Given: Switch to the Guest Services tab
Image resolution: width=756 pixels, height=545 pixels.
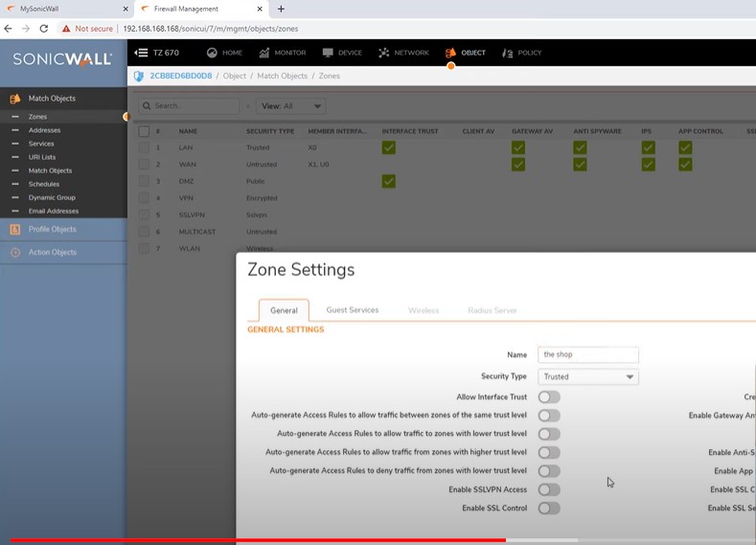Looking at the screenshot, I should [x=352, y=310].
